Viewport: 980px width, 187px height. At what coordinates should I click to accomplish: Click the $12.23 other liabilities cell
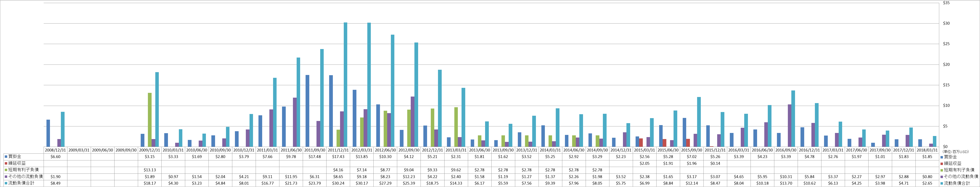[409, 177]
